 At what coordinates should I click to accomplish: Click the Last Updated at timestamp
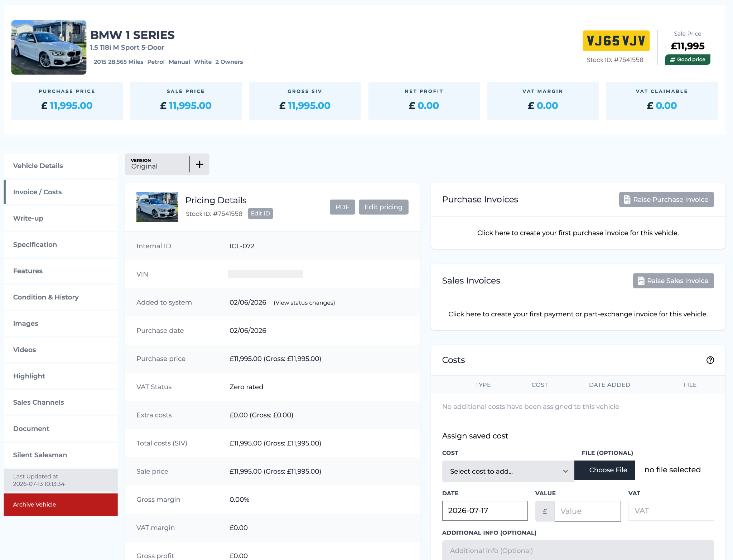[39, 480]
